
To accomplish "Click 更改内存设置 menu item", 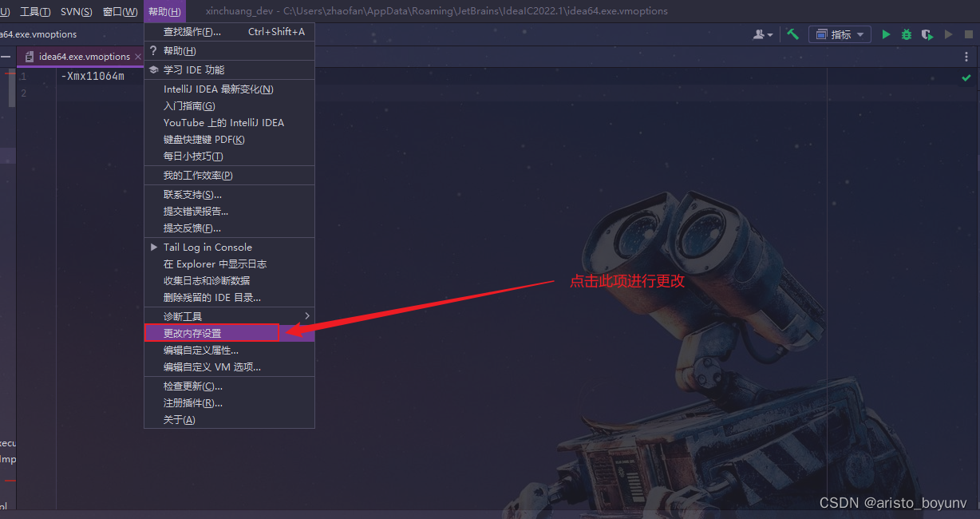I will [x=229, y=333].
